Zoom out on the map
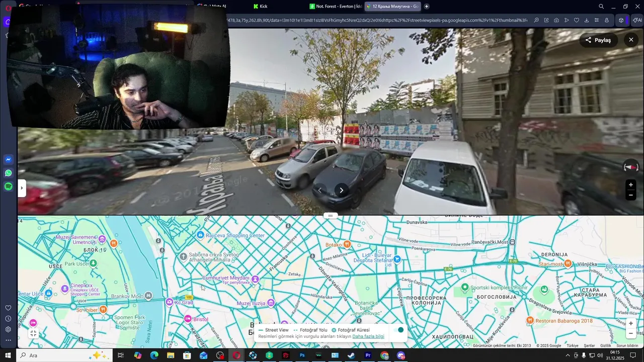644x362 pixels. coord(631,333)
